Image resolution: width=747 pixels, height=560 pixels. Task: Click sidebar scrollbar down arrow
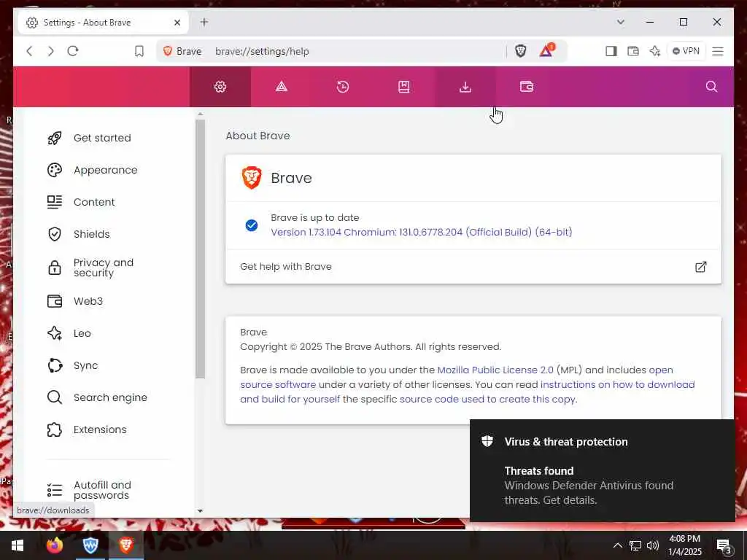coord(200,511)
